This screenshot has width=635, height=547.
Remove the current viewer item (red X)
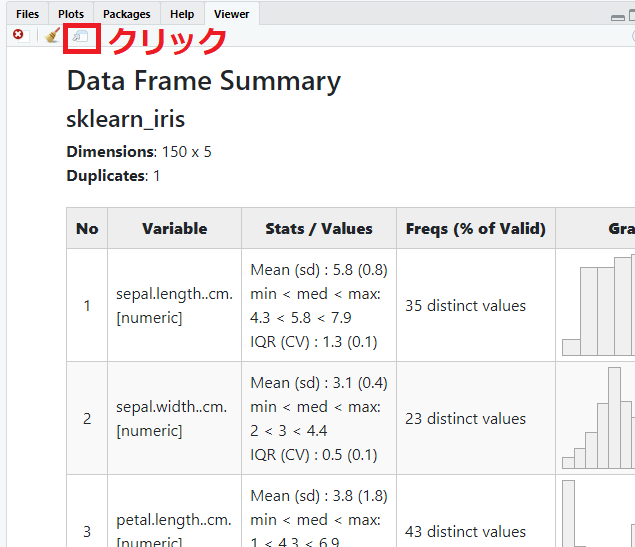click(x=18, y=35)
